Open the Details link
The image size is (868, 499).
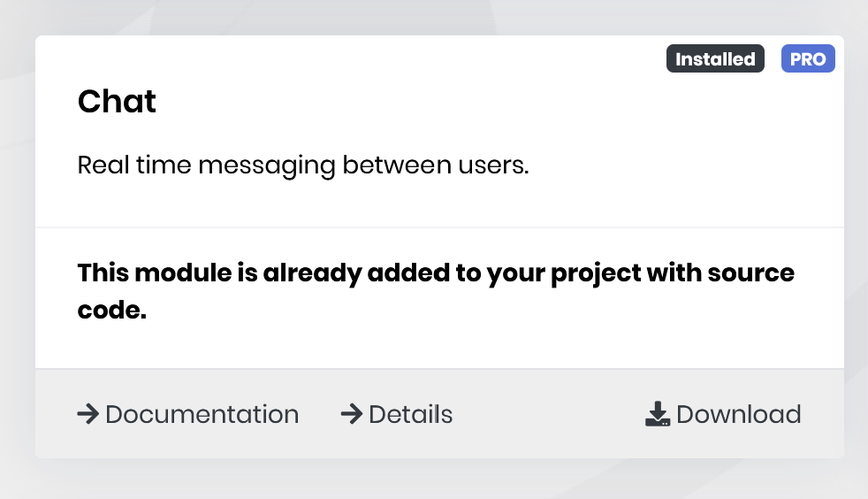coord(410,414)
